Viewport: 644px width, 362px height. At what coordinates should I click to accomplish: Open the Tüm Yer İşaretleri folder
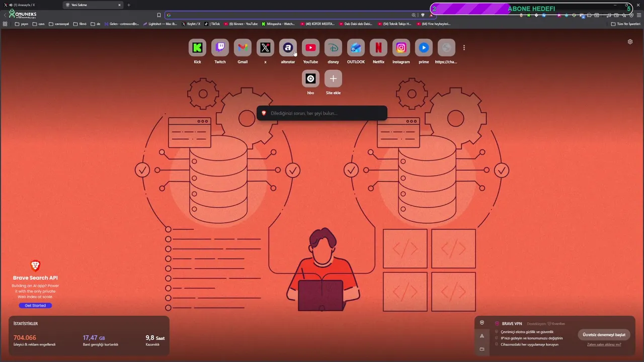(625, 24)
